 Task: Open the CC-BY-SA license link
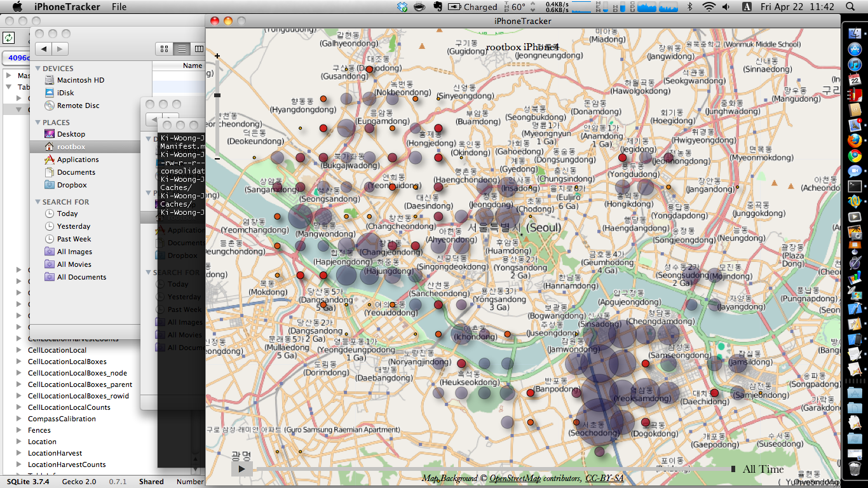[604, 478]
